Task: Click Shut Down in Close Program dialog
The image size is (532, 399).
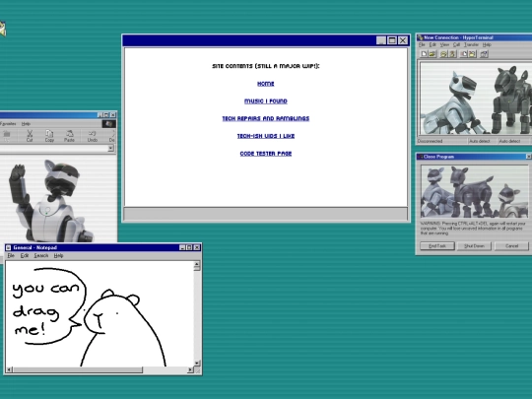Action: (x=474, y=246)
